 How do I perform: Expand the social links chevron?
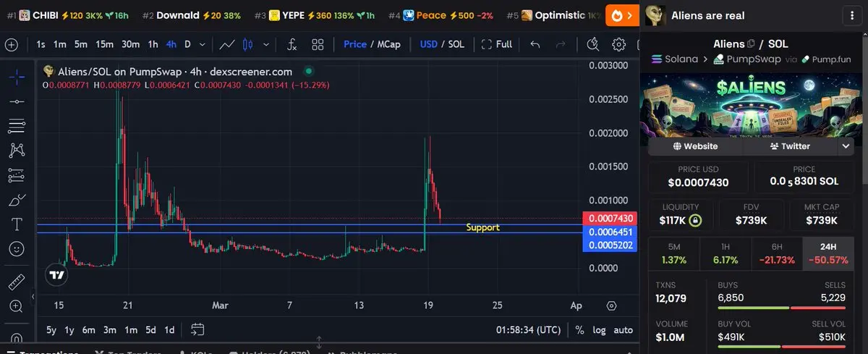(846, 146)
